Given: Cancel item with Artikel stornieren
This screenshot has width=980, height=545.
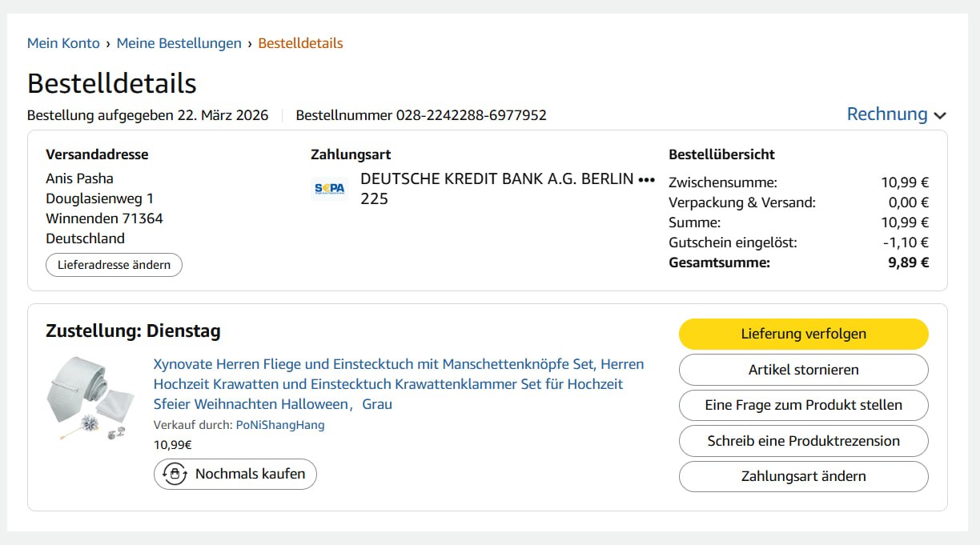Looking at the screenshot, I should point(803,370).
